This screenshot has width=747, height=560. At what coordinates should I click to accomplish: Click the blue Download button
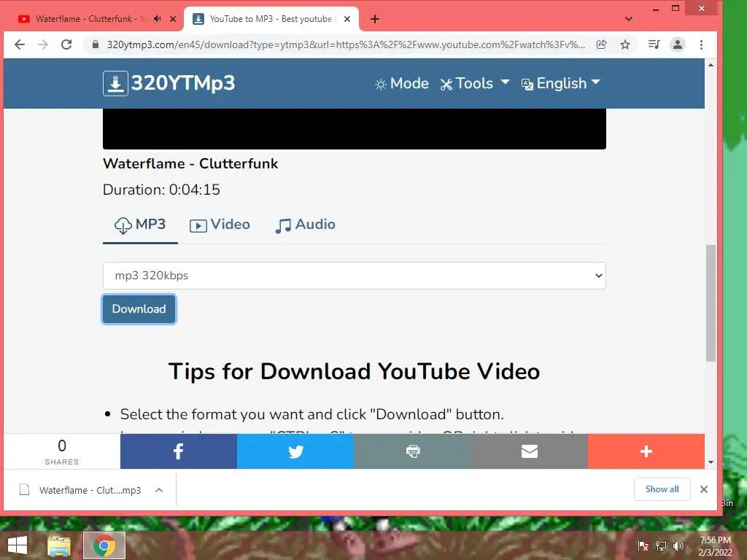139,309
